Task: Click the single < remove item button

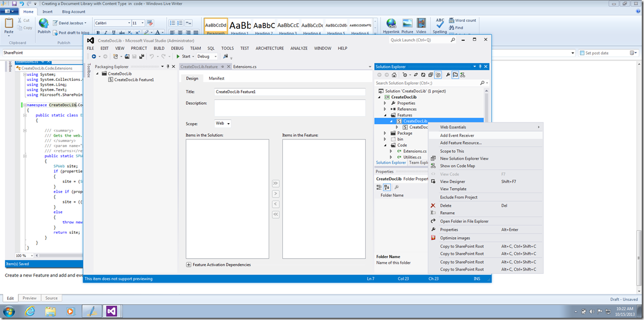Action: tap(276, 204)
